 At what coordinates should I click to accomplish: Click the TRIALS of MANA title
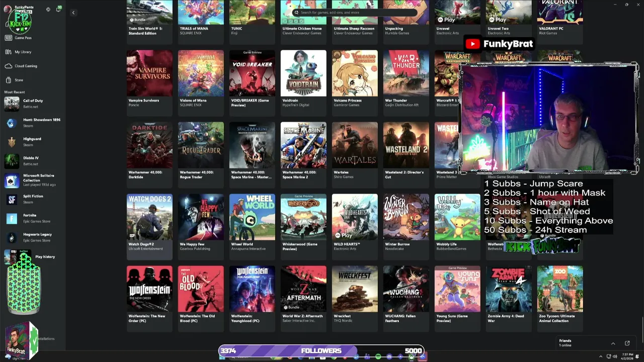pos(194,29)
